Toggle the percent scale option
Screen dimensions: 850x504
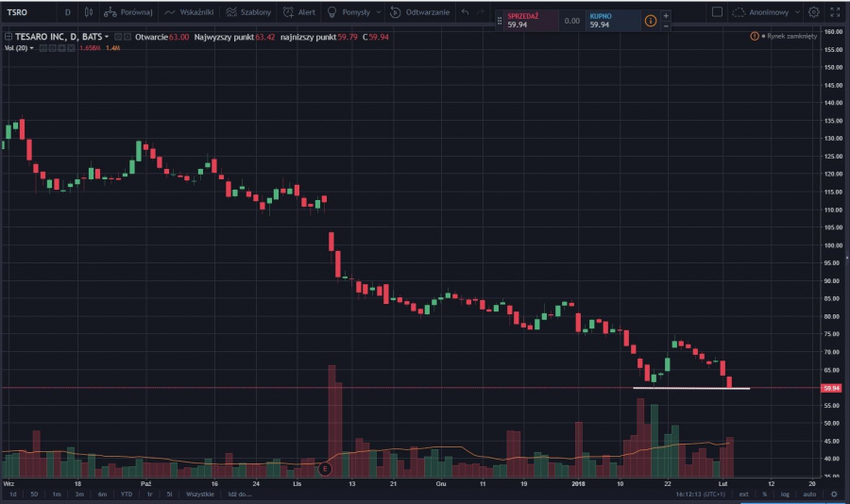(x=764, y=494)
